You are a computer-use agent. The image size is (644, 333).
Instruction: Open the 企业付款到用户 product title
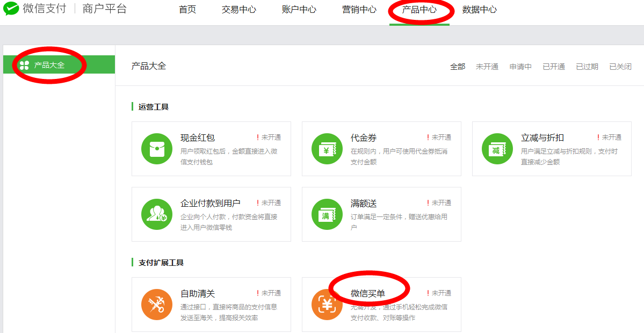211,203
